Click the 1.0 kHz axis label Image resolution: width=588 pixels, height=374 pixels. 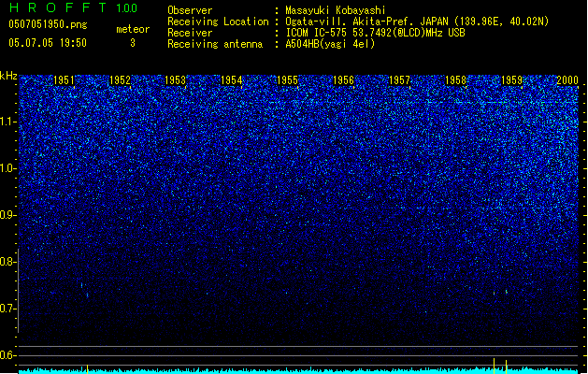[7, 168]
